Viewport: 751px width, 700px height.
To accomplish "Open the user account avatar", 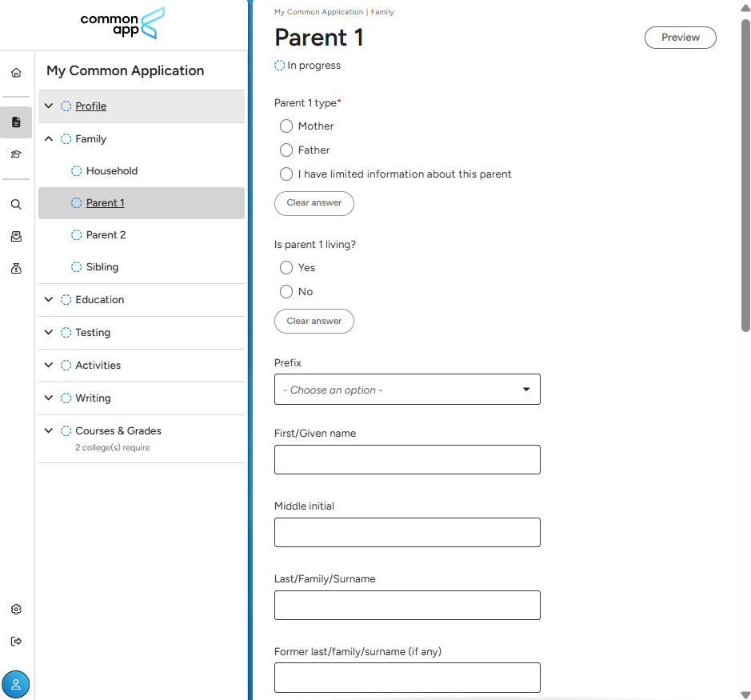I will pos(16,684).
